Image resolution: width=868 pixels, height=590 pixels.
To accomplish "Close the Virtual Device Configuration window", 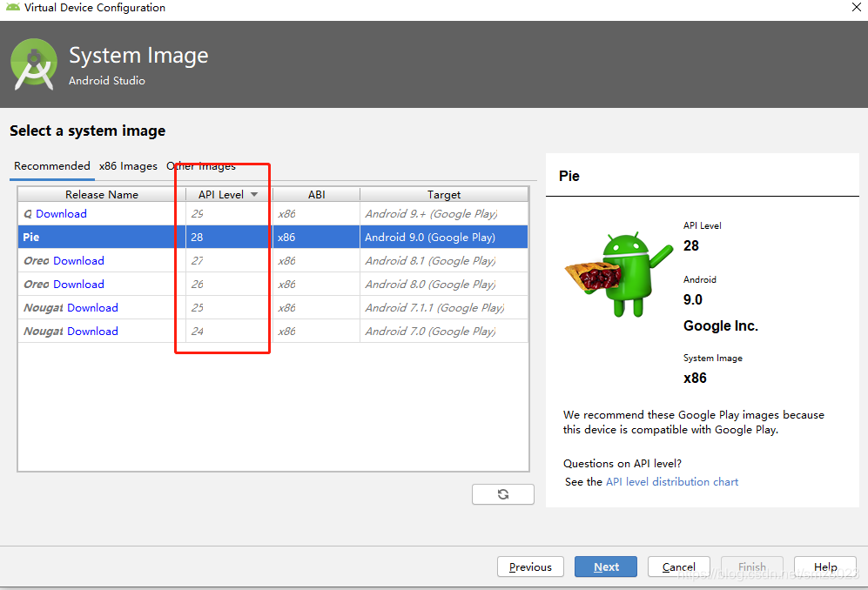I will click(856, 7).
